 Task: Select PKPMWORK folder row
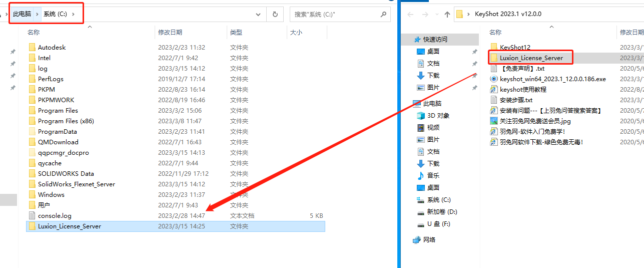(175, 100)
